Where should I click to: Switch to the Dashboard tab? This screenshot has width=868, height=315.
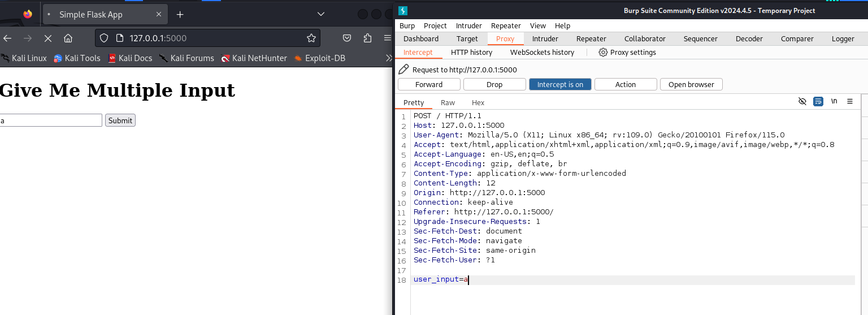[421, 38]
